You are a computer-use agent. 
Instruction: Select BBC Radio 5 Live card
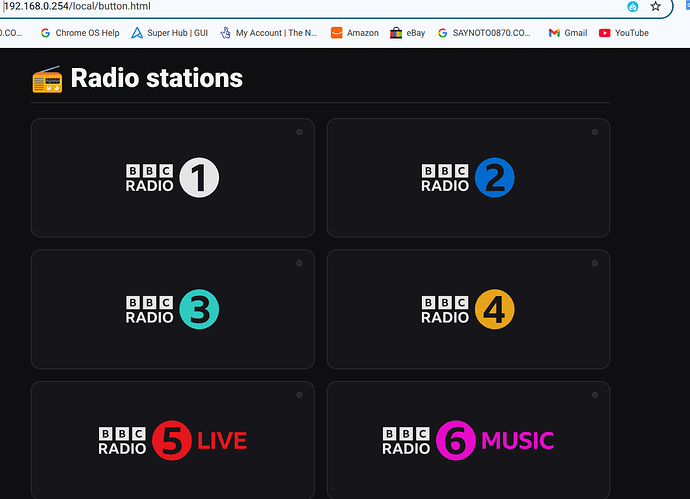[x=172, y=440]
